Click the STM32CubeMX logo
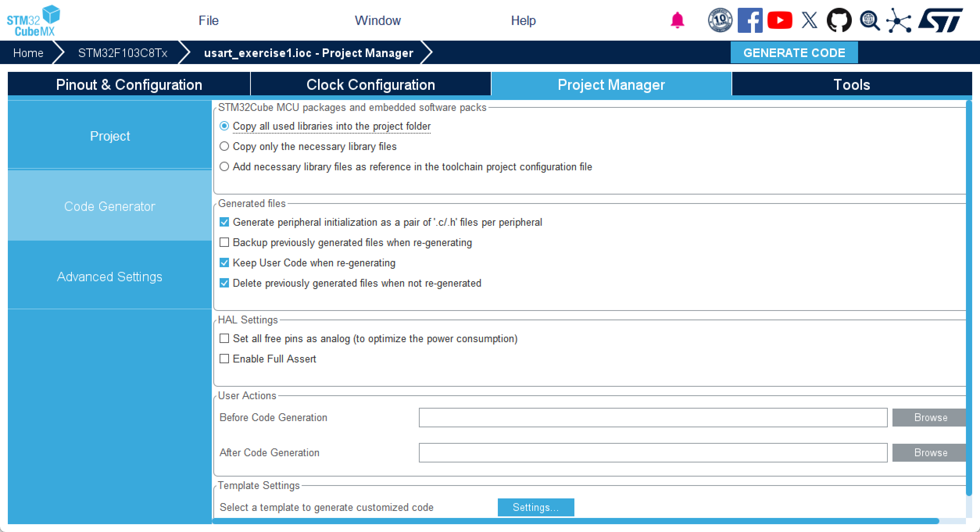Viewport: 980px width, 532px height. pyautogui.click(x=33, y=21)
